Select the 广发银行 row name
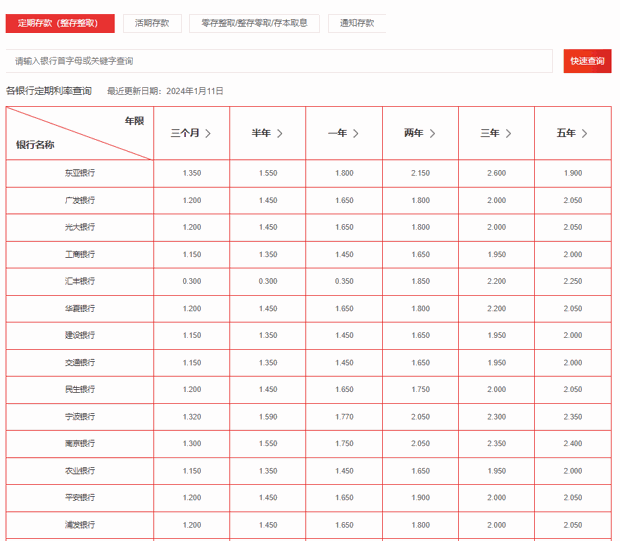The image size is (620, 541). [80, 201]
